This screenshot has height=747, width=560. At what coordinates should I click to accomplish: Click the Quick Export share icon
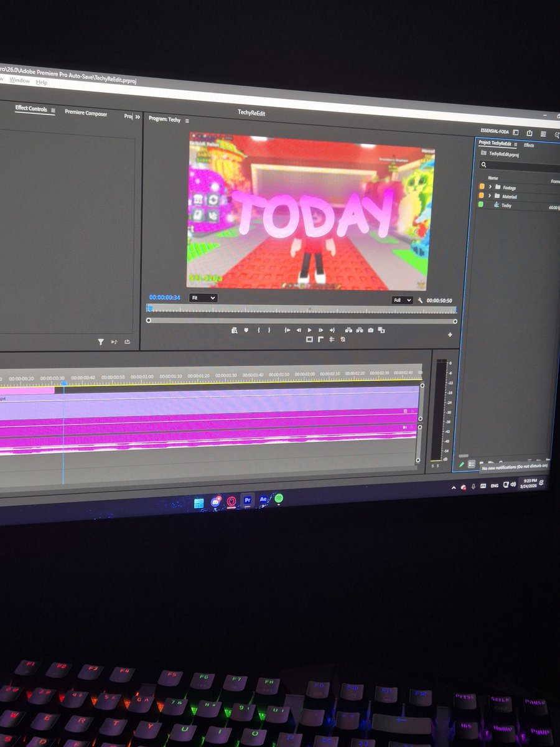click(x=530, y=133)
